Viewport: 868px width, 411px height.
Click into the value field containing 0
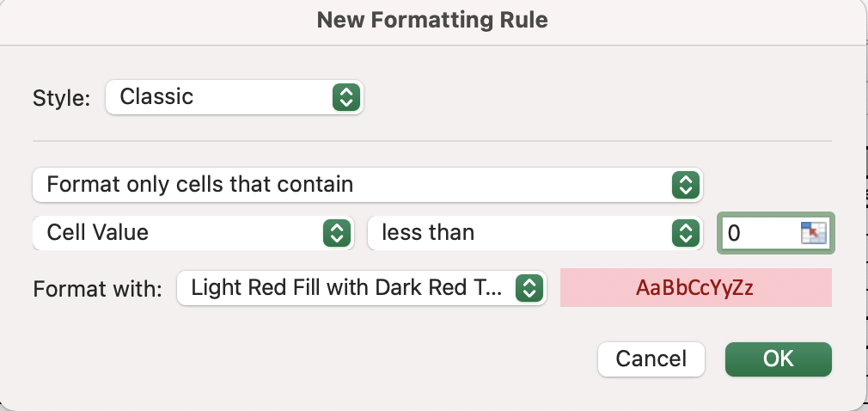coord(756,233)
